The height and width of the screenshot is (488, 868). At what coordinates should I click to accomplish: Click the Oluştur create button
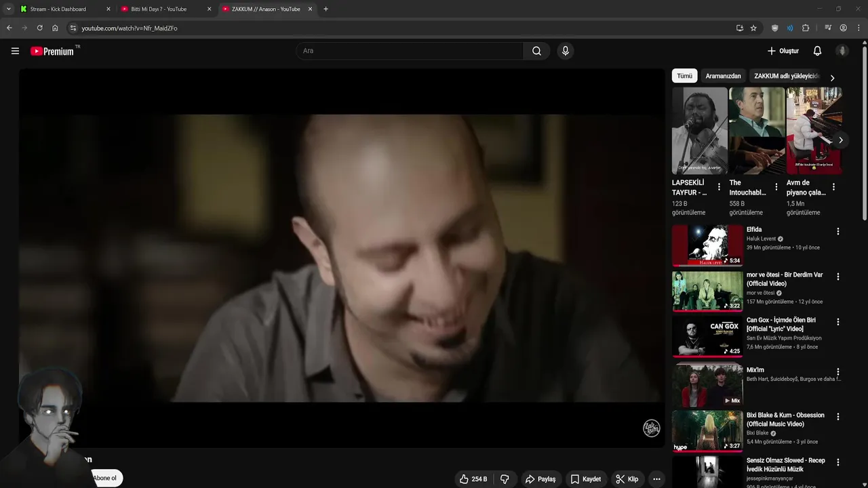[x=783, y=51]
